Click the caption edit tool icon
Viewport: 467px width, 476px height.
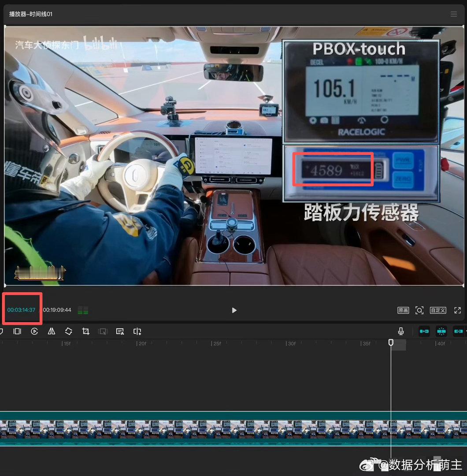click(120, 331)
